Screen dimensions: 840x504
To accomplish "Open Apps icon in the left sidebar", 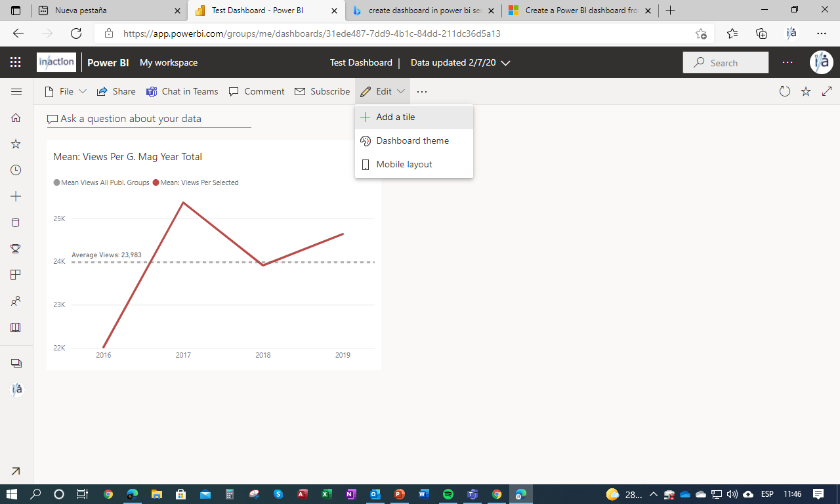I will pos(16,275).
